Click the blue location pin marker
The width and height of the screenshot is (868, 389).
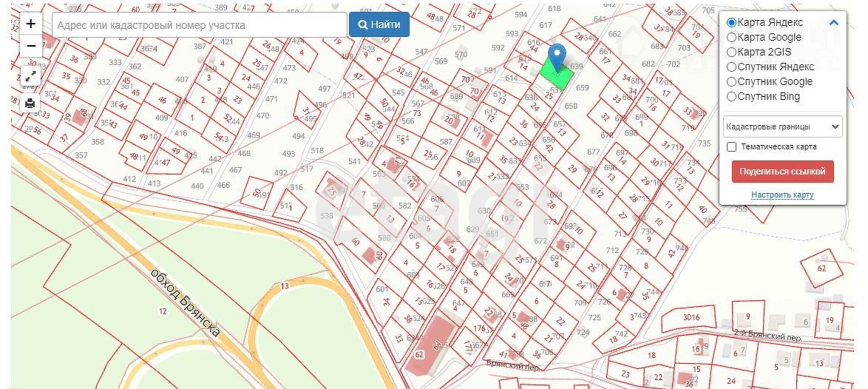(x=558, y=56)
